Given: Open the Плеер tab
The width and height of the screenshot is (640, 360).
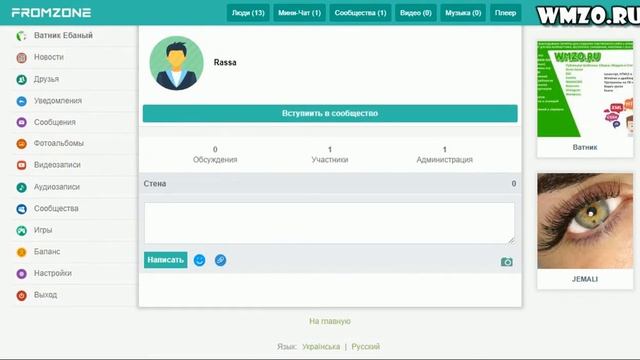Looking at the screenshot, I should click(x=505, y=13).
